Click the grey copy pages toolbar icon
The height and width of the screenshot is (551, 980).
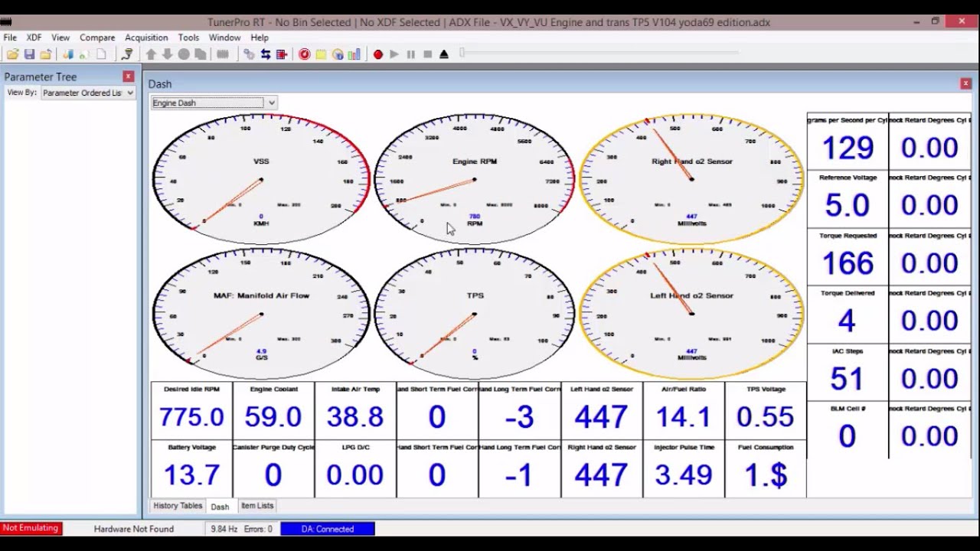pyautogui.click(x=201, y=54)
